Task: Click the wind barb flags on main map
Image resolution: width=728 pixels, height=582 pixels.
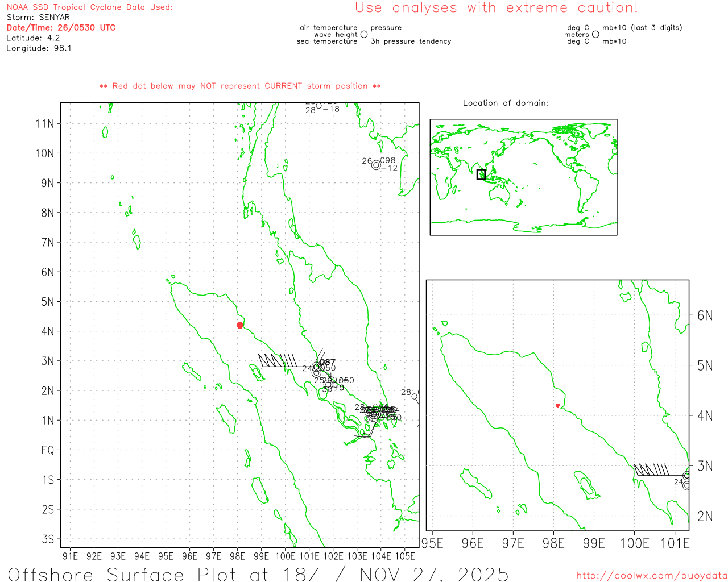Action: pyautogui.click(x=277, y=360)
